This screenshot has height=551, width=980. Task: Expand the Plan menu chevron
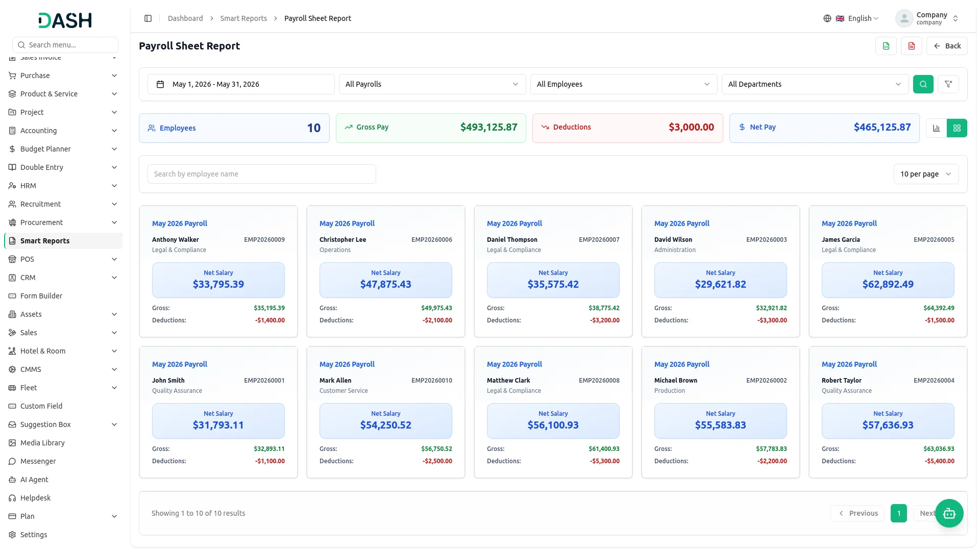coord(114,516)
